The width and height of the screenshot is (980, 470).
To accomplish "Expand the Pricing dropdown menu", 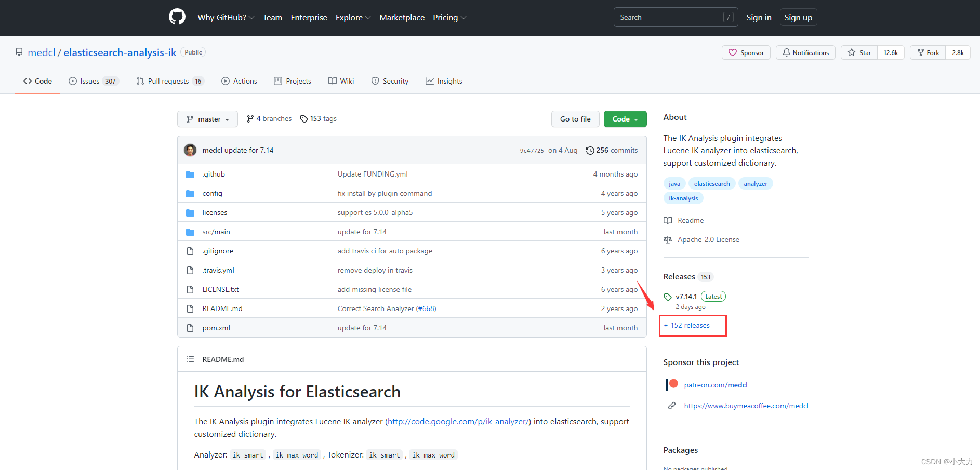I will 449,17.
